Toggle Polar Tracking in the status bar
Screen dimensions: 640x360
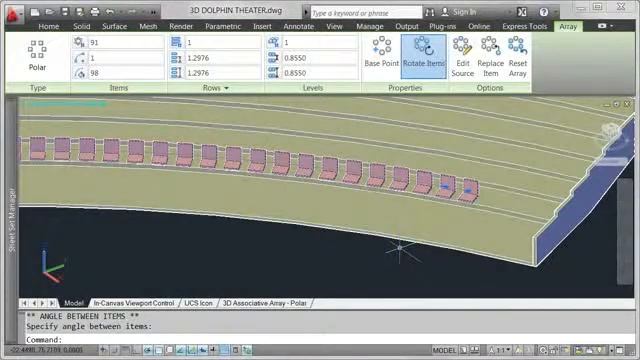point(147,350)
